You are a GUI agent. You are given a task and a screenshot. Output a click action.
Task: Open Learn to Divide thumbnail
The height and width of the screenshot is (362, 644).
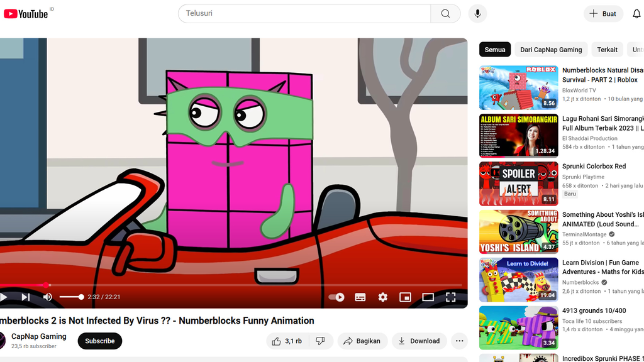click(519, 280)
